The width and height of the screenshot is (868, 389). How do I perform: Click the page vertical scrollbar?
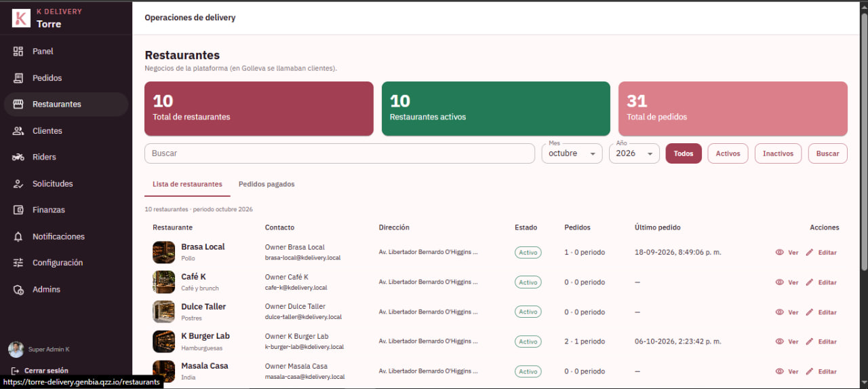864,141
